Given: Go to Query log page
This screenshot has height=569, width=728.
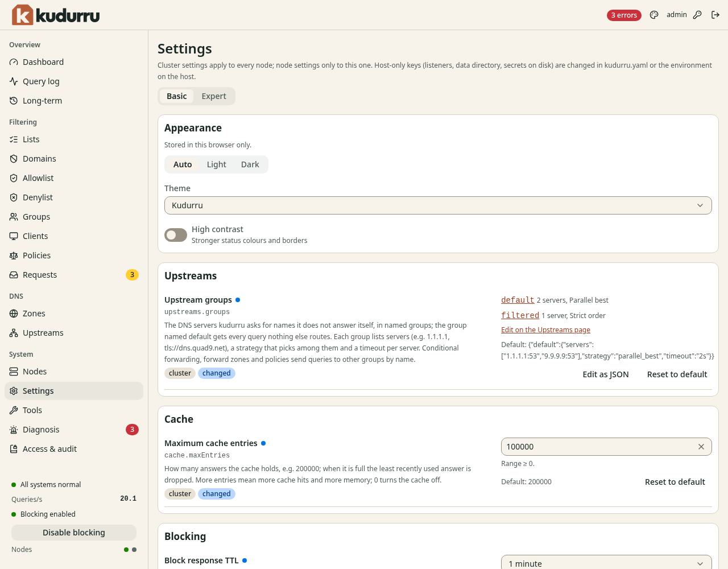Looking at the screenshot, I should pyautogui.click(x=74, y=81).
